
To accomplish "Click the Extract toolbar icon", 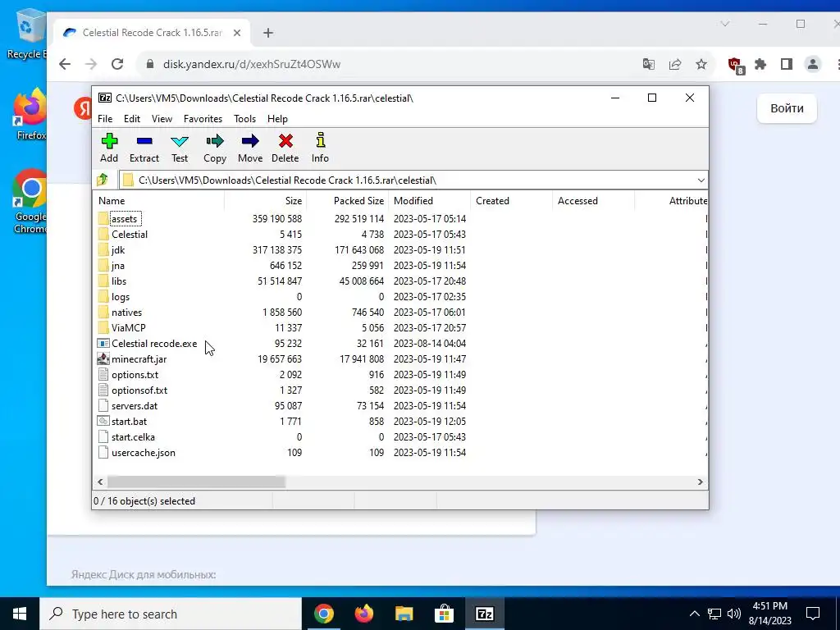I will (x=144, y=141).
